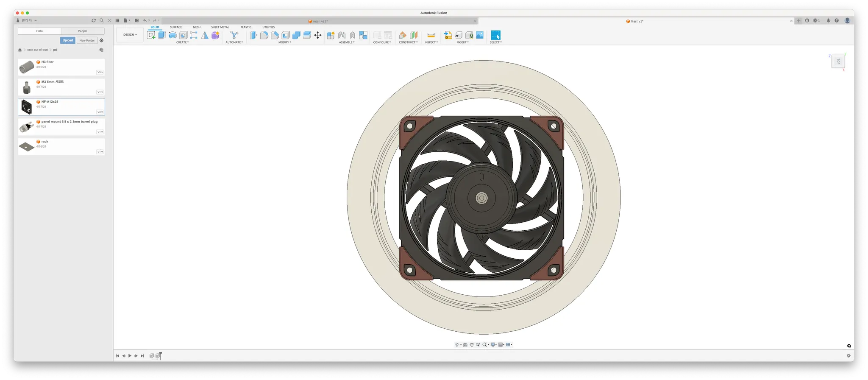This screenshot has width=868, height=380.
Task: Click the Upload button
Action: click(x=68, y=40)
